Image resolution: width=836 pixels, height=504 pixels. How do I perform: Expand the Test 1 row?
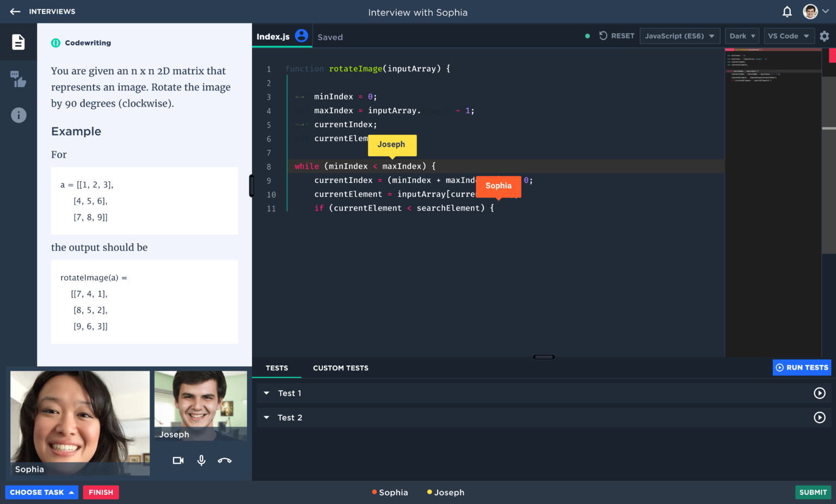[x=267, y=393]
